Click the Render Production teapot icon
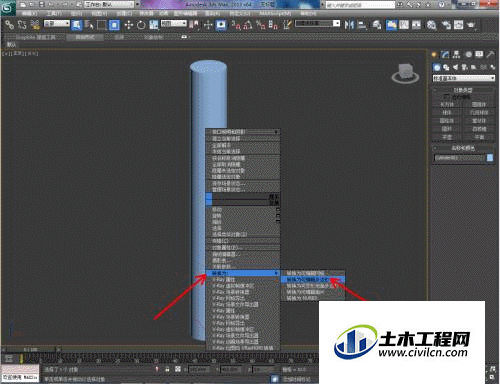Screen dimensions: 500x384 click(x=471, y=25)
